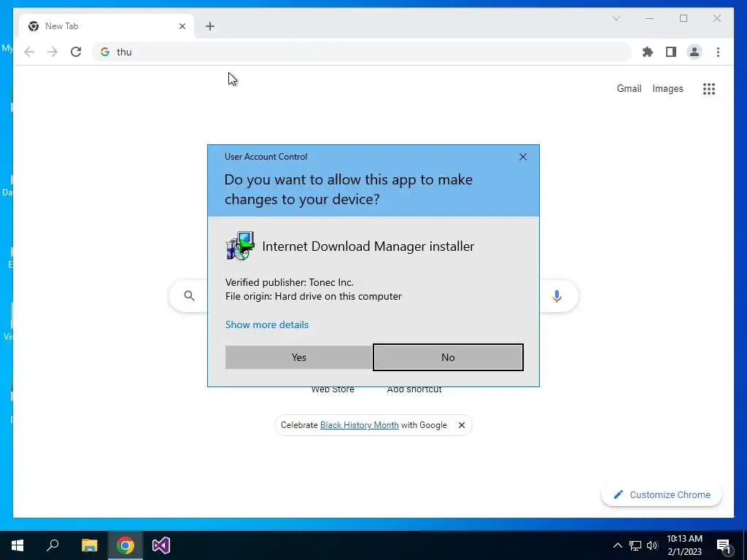
Task: Open the Chrome extensions puzzle icon
Action: [x=648, y=52]
